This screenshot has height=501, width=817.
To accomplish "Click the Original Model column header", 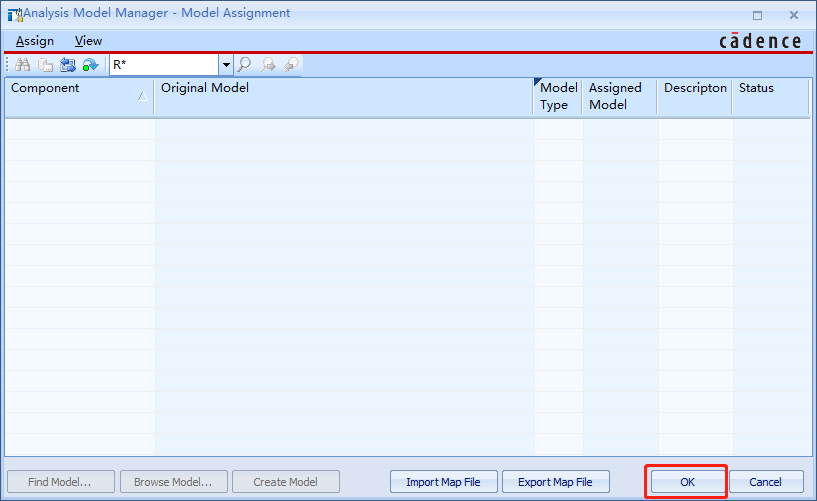I will [344, 96].
